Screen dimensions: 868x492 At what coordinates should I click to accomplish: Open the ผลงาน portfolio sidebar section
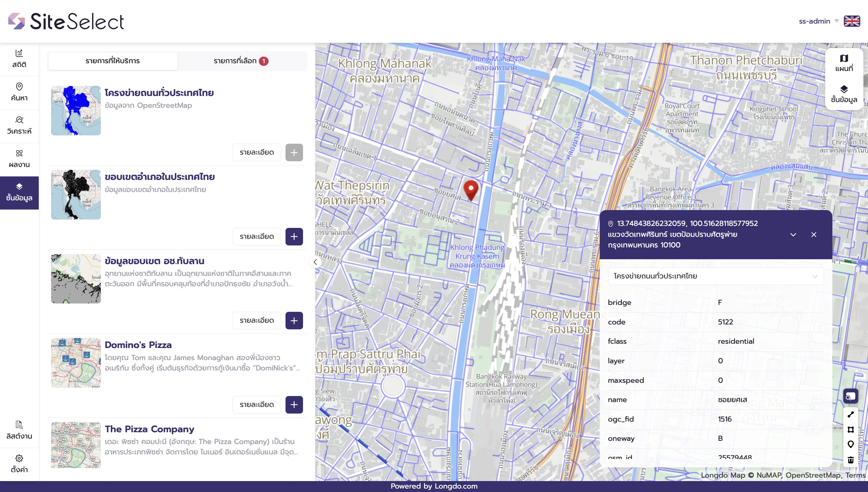coord(19,159)
